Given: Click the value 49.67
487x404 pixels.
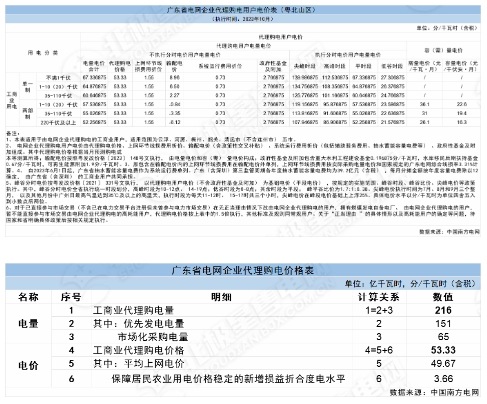Looking at the screenshot, I should (x=443, y=364).
